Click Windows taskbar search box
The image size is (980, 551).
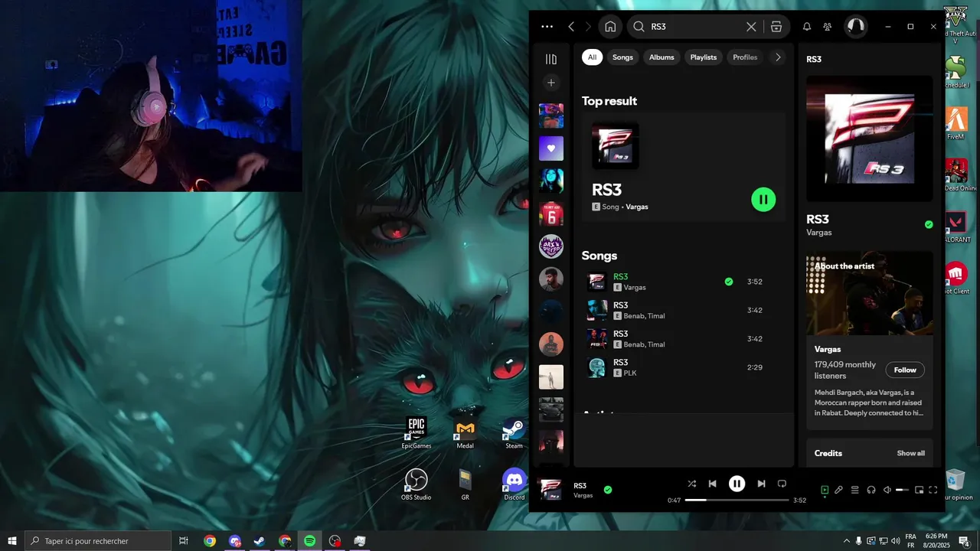tap(98, 541)
